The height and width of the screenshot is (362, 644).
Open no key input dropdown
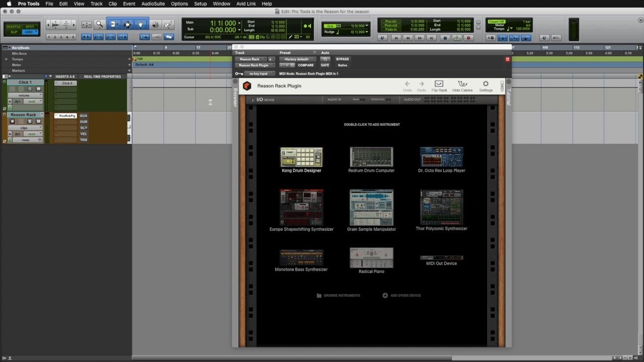click(x=259, y=74)
